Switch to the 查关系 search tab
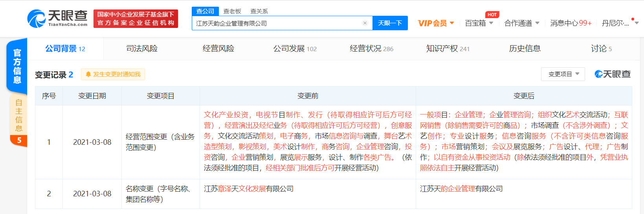The width and height of the screenshot is (644, 214). coord(259,11)
